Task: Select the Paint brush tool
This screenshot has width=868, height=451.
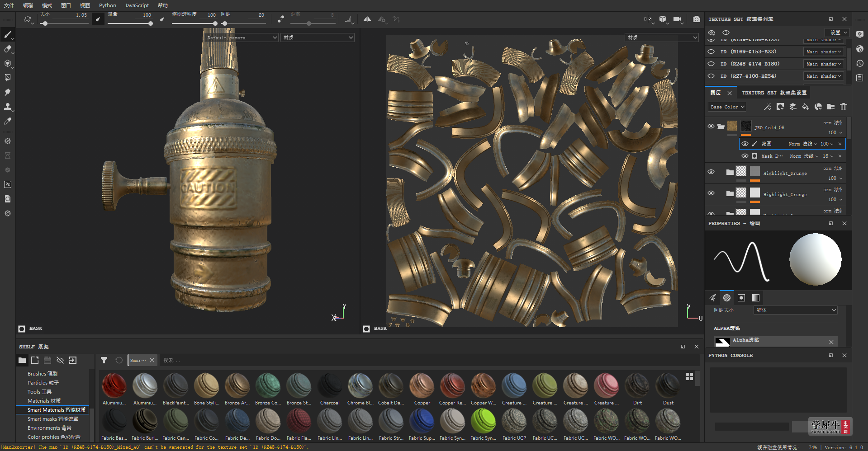Action: coord(8,34)
